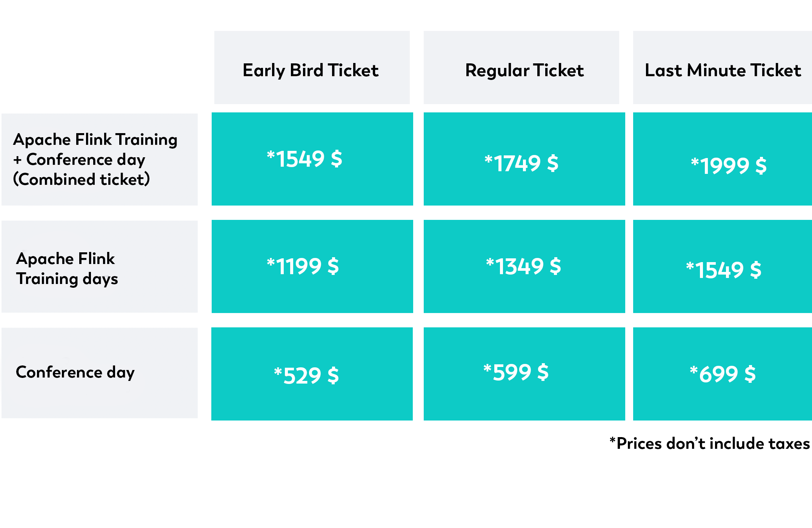Choose the 1749 $ Regular combined ticket
The width and height of the screenshot is (812, 528).
tap(524, 159)
